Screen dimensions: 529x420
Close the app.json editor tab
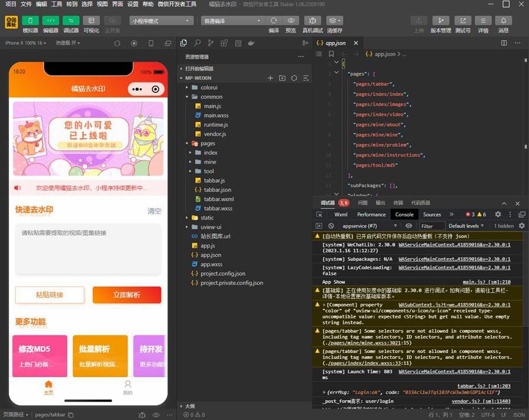356,43
